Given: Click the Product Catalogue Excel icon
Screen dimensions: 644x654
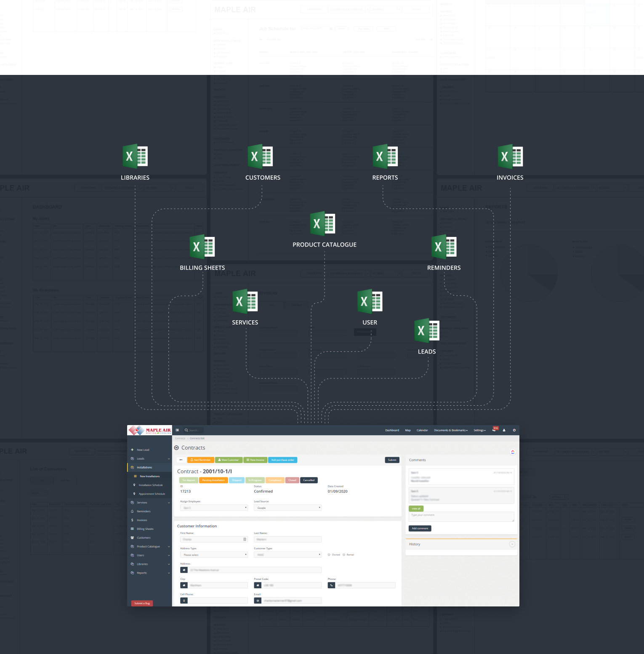Looking at the screenshot, I should click(323, 223).
